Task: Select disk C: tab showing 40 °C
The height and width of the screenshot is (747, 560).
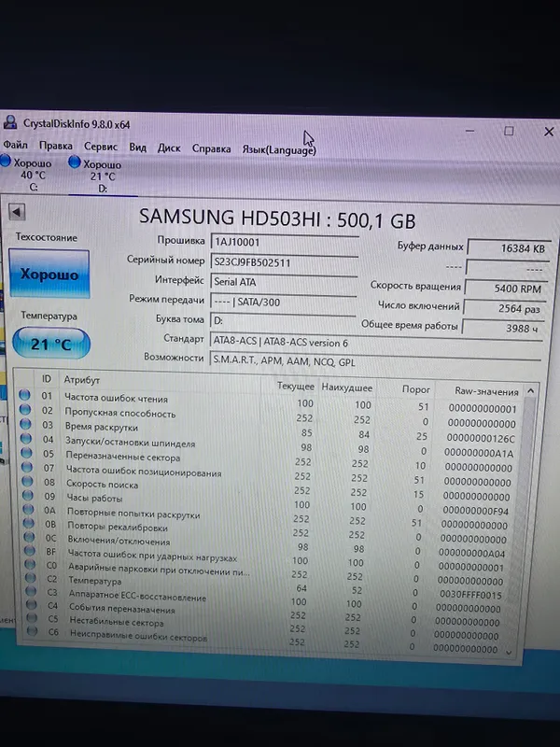Action: (29, 174)
